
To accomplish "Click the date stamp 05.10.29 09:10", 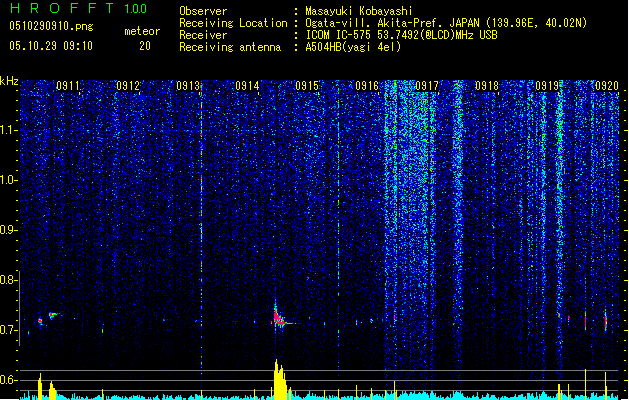I will point(51,46).
